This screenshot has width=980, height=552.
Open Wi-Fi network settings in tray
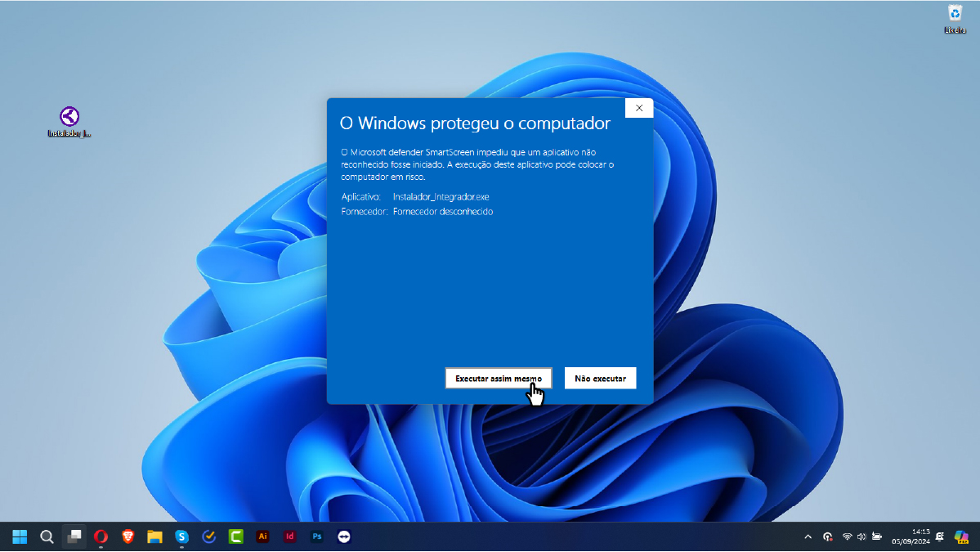tap(847, 536)
